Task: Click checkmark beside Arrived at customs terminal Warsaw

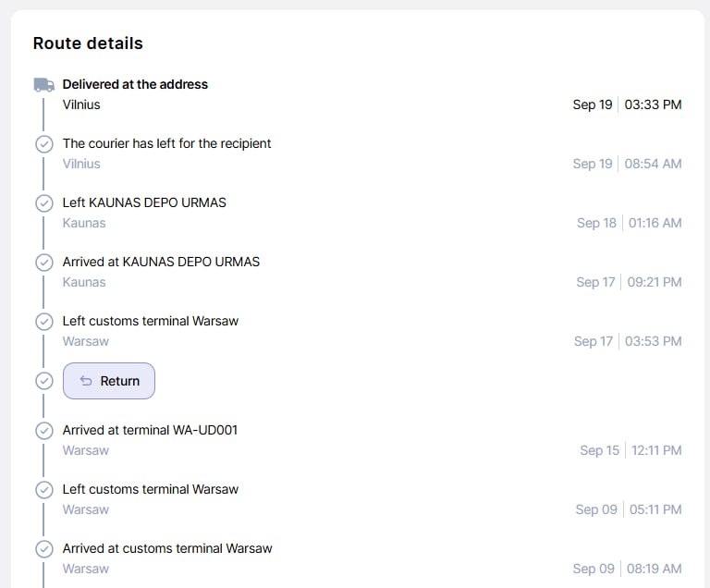Action: click(x=43, y=549)
